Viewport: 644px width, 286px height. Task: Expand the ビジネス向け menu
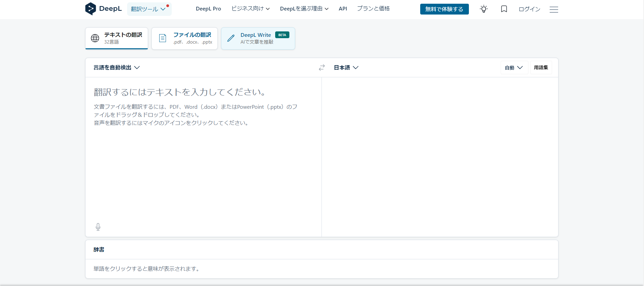pyautogui.click(x=251, y=9)
